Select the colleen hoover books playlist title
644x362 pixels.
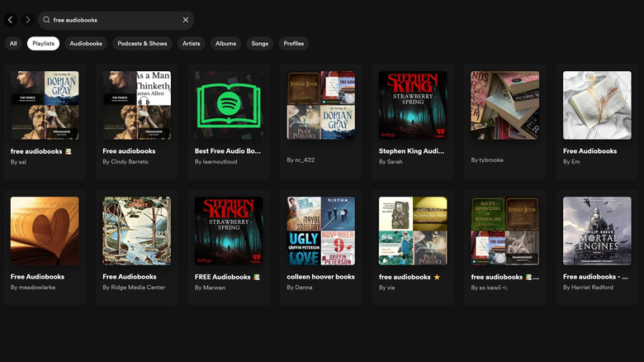[320, 277]
